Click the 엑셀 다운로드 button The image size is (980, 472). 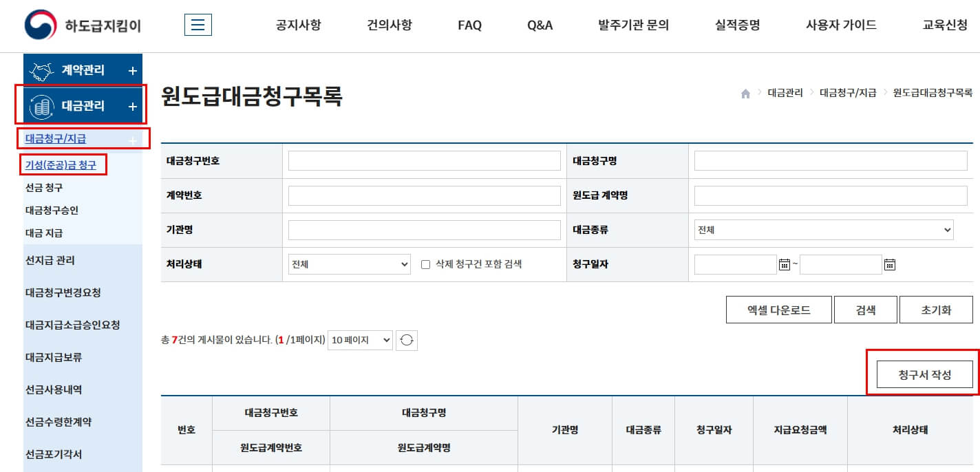778,309
